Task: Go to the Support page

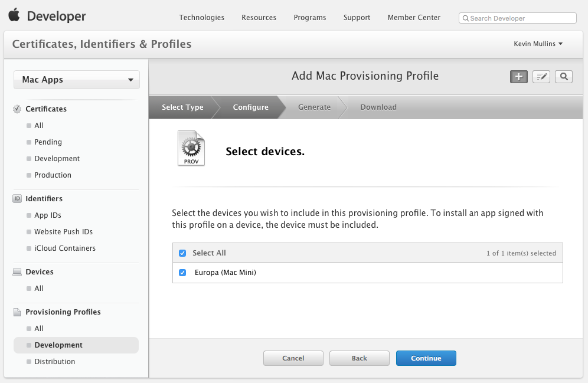Action: tap(357, 18)
